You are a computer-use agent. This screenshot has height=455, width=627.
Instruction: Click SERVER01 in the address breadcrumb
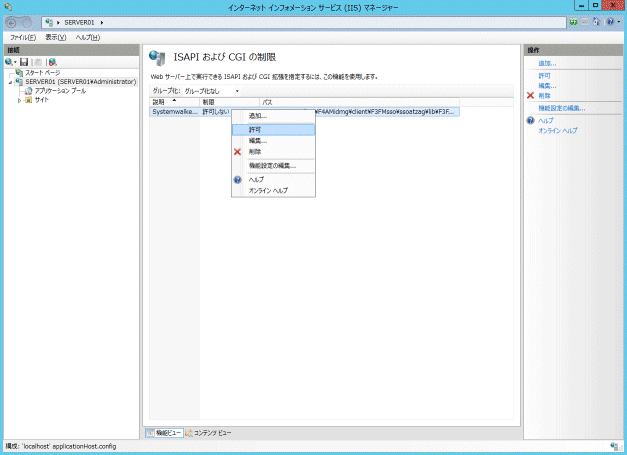79,23
